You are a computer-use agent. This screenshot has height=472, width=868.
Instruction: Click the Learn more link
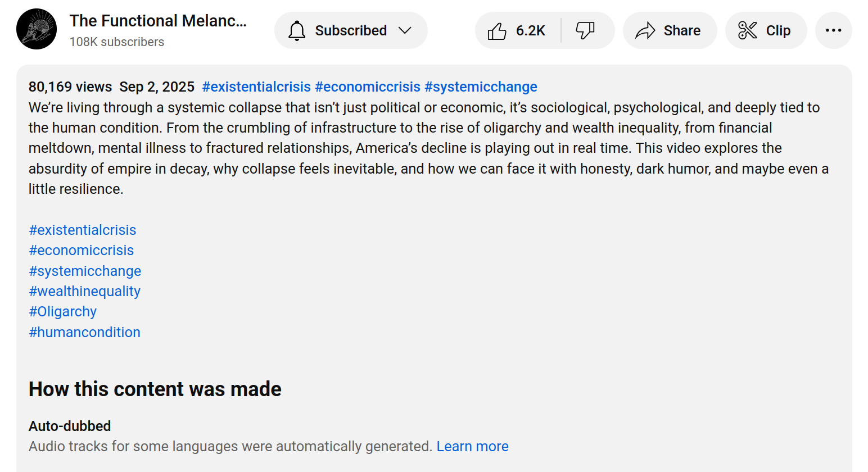pyautogui.click(x=472, y=446)
